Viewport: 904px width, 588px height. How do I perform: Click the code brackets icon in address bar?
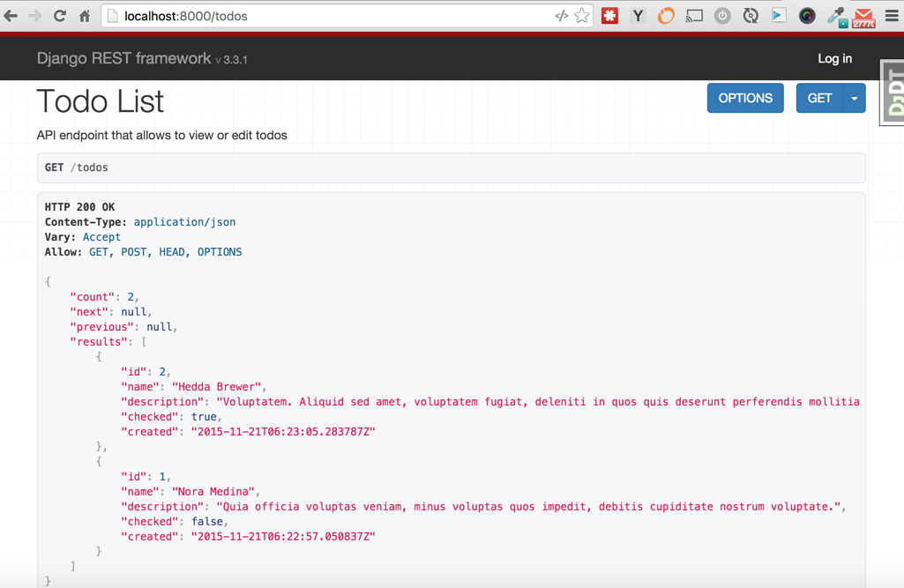(562, 16)
